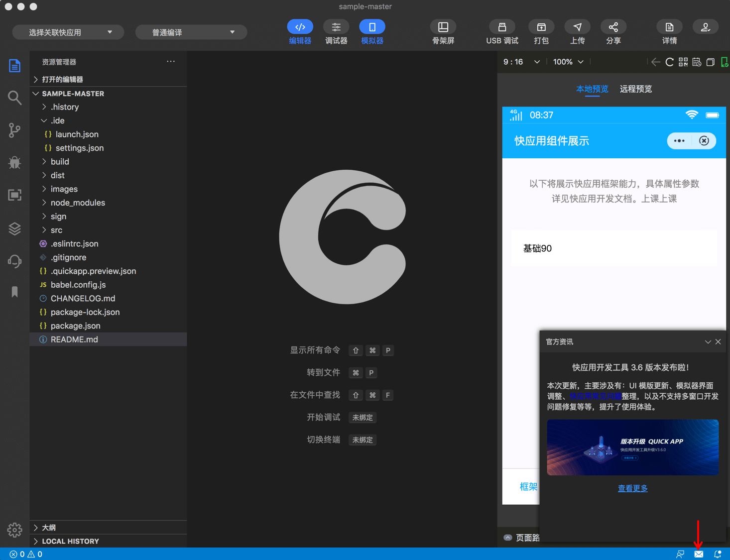
Task: Open the 100% zoom level control
Action: pyautogui.click(x=567, y=62)
